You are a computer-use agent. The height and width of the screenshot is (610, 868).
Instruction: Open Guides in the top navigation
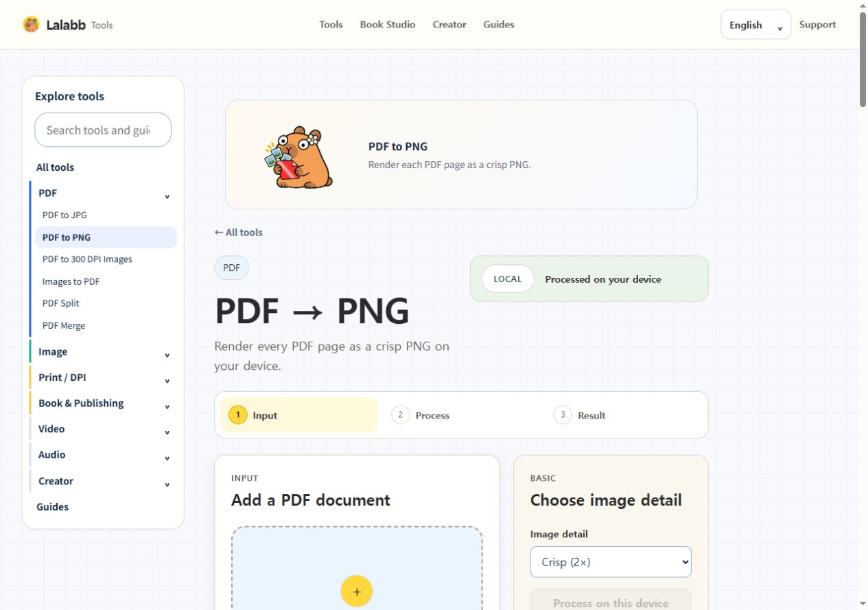point(499,25)
